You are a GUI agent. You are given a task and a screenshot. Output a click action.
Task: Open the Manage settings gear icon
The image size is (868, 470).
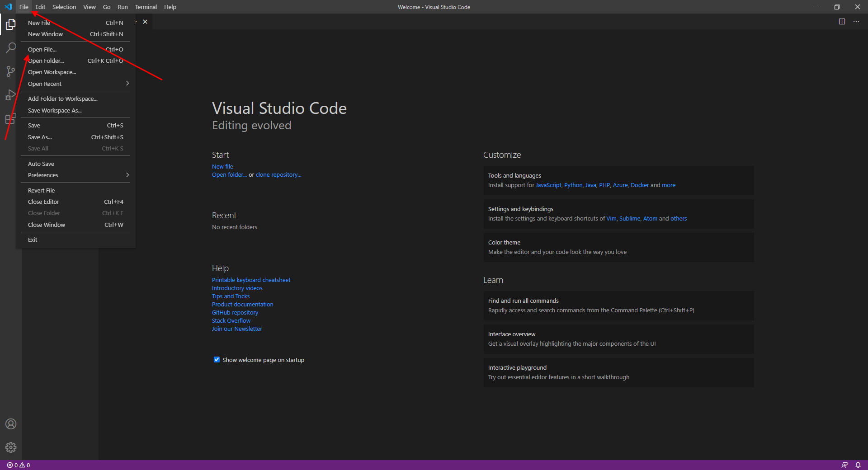10,447
